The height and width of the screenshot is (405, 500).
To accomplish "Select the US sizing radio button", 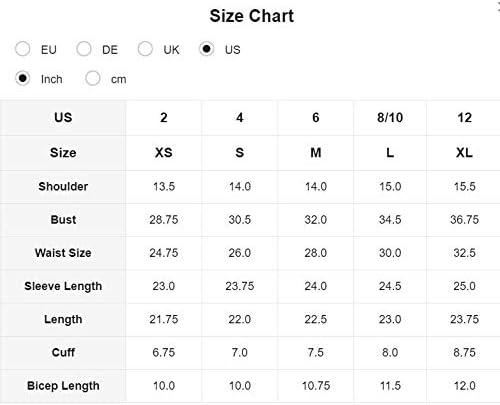I will (x=206, y=49).
